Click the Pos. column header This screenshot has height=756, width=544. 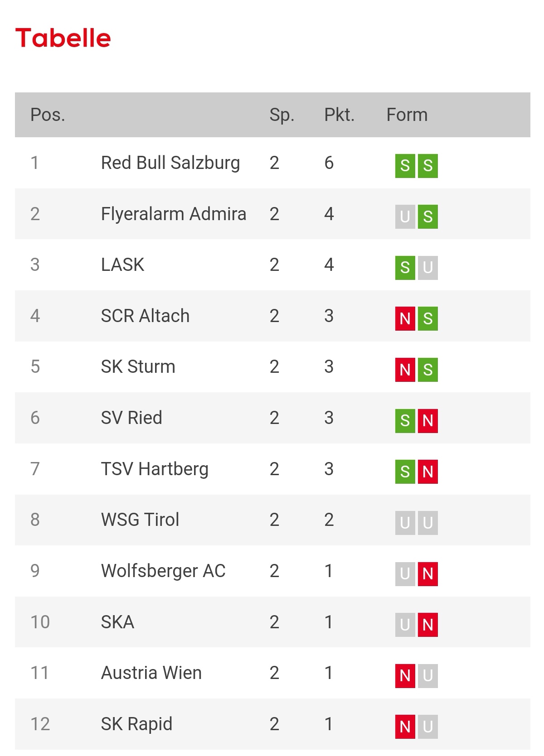[48, 115]
